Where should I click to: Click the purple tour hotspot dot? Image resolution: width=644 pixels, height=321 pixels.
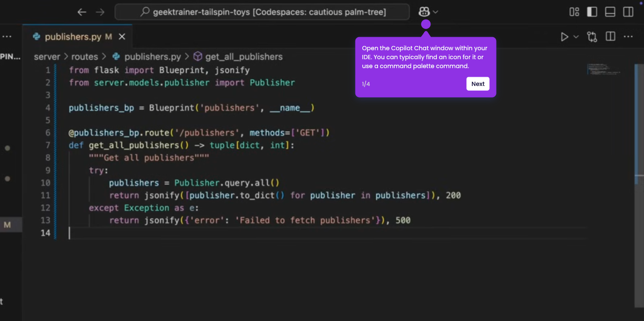(x=426, y=24)
